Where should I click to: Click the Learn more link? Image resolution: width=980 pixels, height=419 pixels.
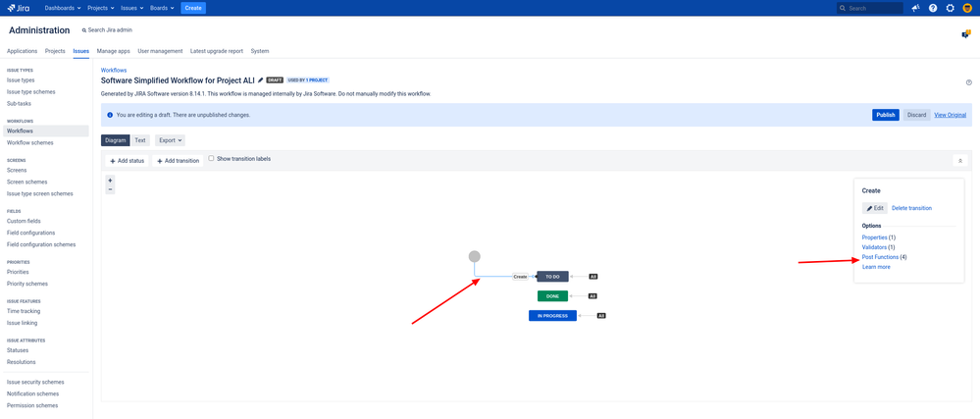[876, 267]
